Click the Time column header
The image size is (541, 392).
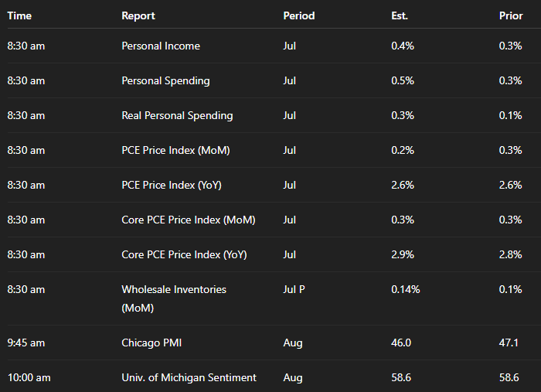[19, 16]
